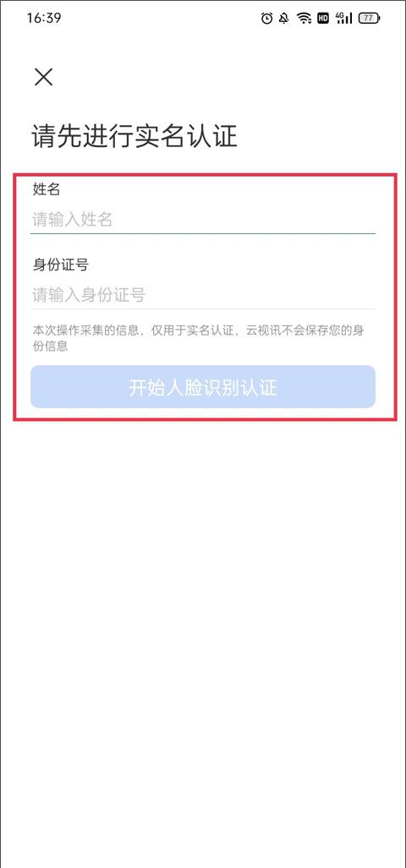Focus the 请输入身份证号 ID number field
This screenshot has height=868, width=406.
pyautogui.click(x=203, y=294)
